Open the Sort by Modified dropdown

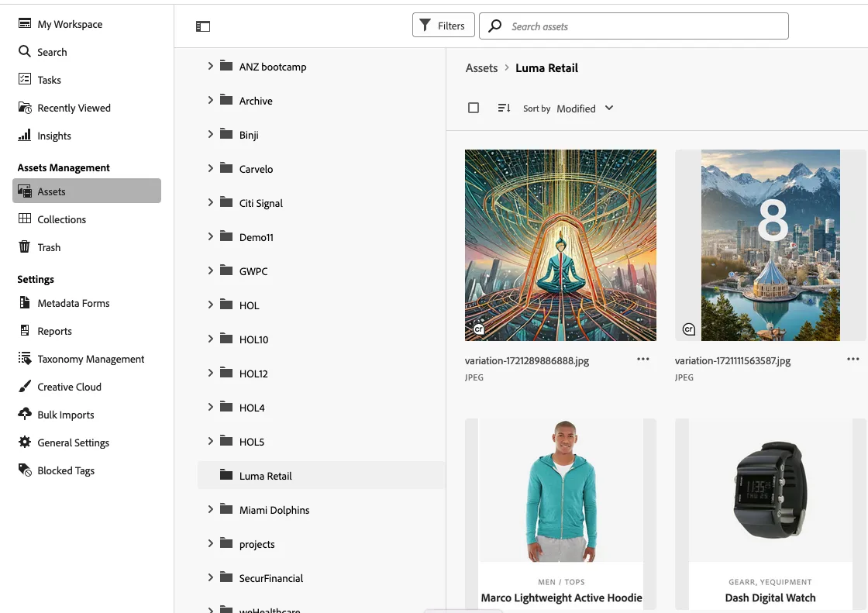(585, 108)
